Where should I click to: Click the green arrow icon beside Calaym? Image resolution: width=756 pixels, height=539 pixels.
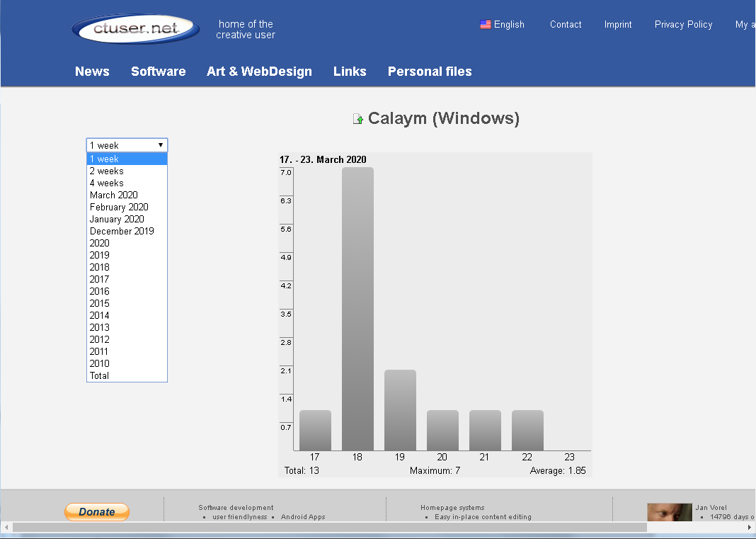click(358, 119)
